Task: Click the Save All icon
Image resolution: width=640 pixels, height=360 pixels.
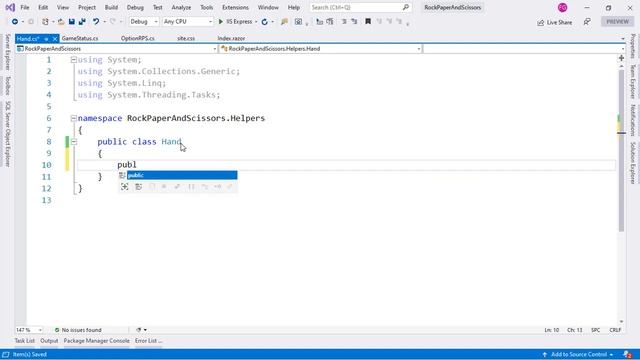Action: point(82,22)
